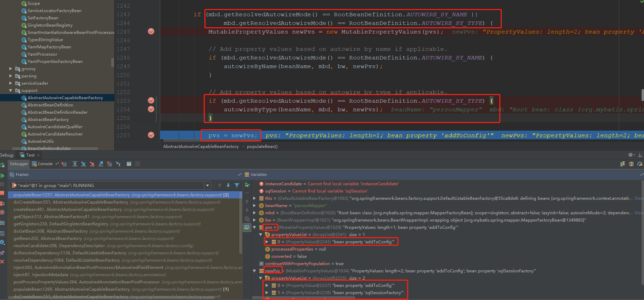Click Rerun Test icon in debug sidebar

pyautogui.click(x=2, y=165)
